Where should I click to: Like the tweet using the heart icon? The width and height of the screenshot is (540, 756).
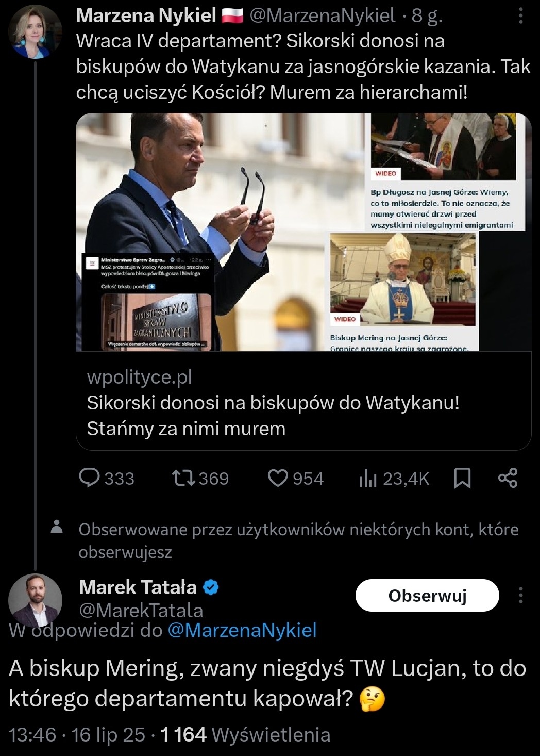(278, 478)
